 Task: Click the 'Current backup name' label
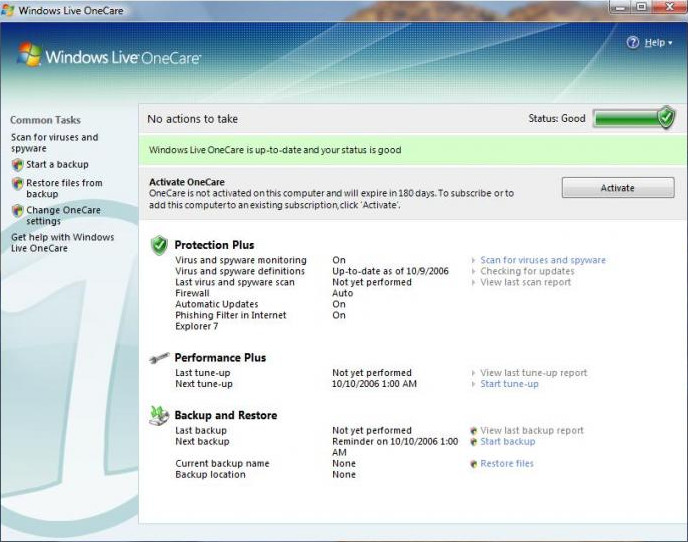pos(222,463)
